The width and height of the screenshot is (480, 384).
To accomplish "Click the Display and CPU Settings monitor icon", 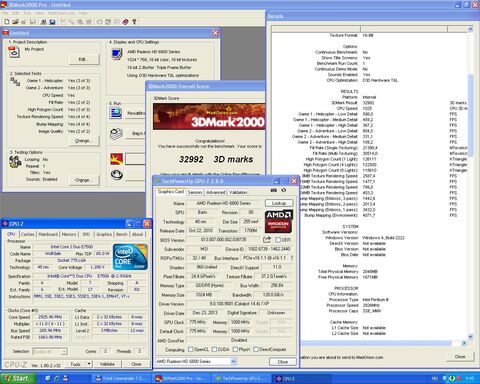I will tap(117, 54).
